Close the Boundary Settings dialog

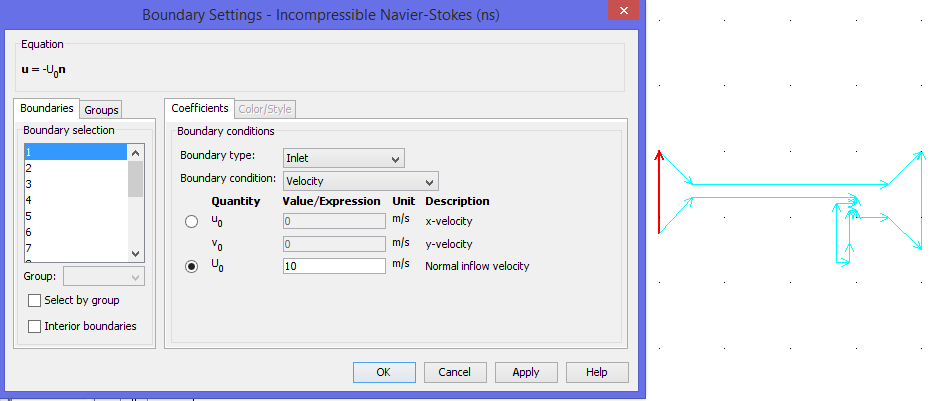(x=623, y=11)
